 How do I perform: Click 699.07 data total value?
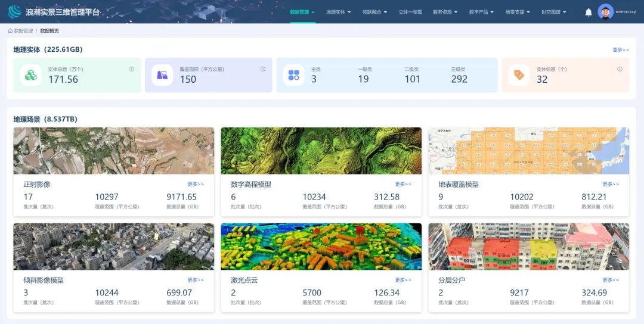[x=179, y=293]
